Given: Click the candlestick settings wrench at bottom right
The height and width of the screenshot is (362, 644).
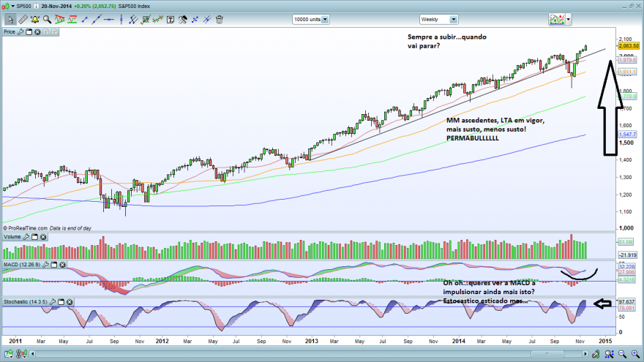Looking at the screenshot, I should (596, 354).
